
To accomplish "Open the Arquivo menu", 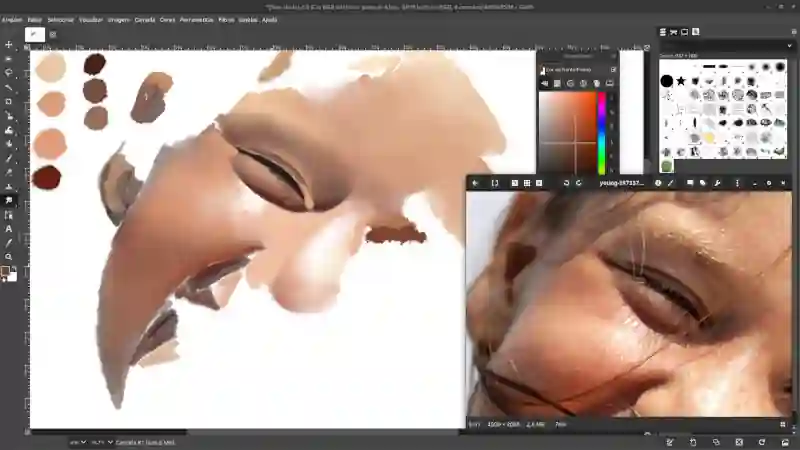I will [x=12, y=20].
